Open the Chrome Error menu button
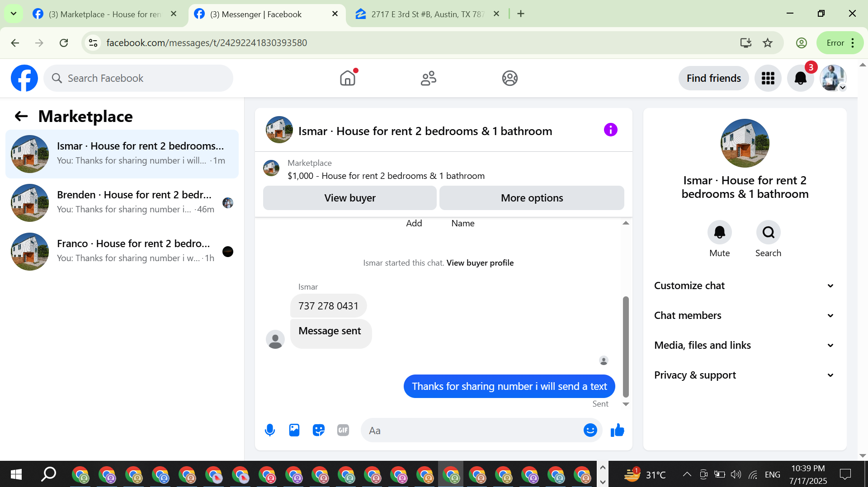The height and width of the screenshot is (487, 868). tap(840, 43)
